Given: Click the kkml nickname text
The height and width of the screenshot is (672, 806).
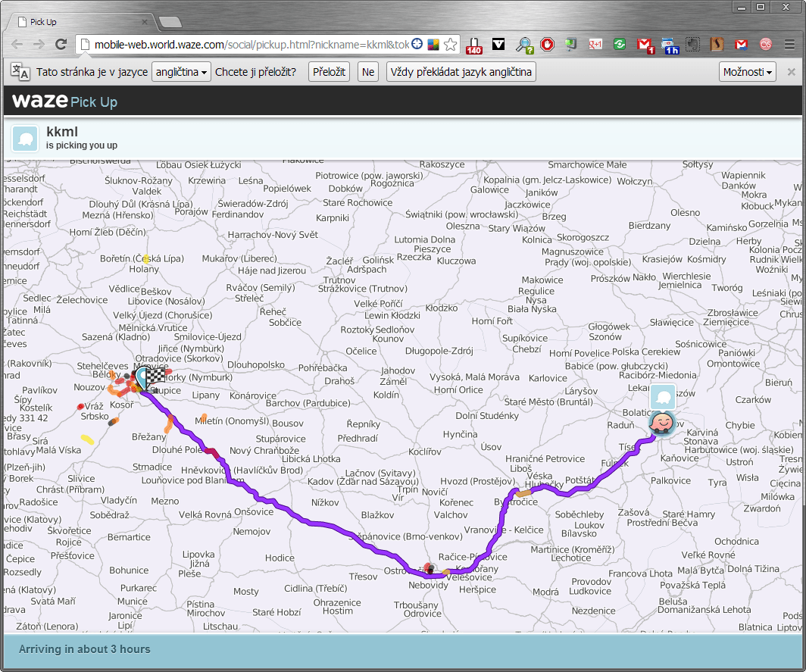Looking at the screenshot, I should [x=62, y=132].
